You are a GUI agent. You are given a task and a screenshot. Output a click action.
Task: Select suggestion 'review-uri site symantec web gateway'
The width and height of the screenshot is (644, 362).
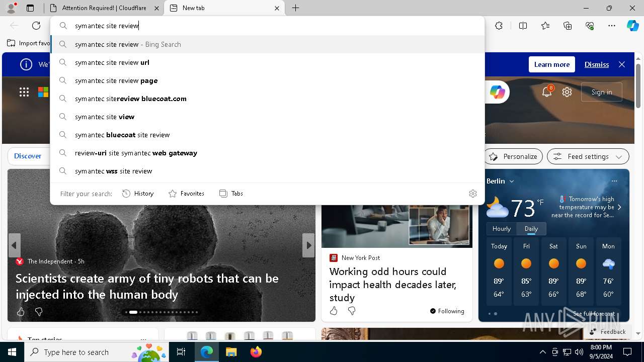pyautogui.click(x=267, y=153)
